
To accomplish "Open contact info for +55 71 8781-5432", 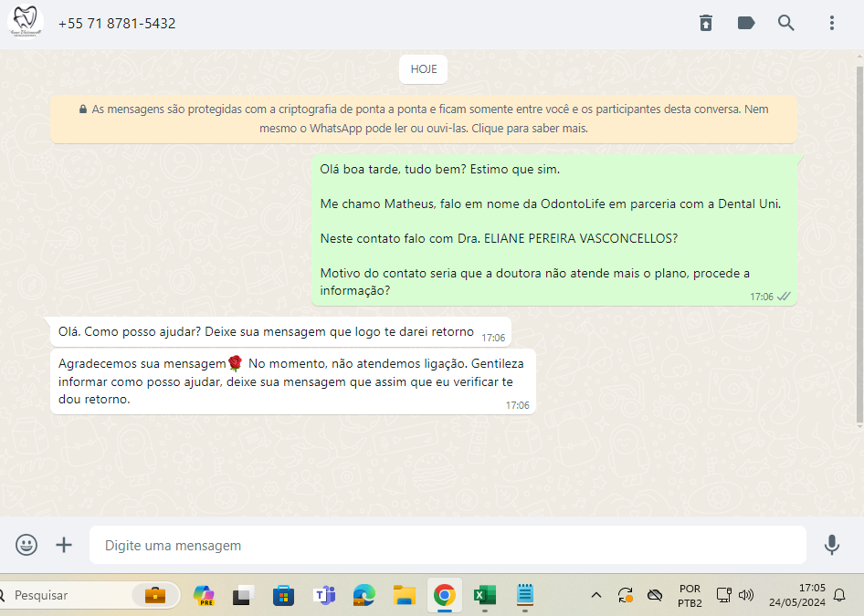I will click(x=117, y=24).
